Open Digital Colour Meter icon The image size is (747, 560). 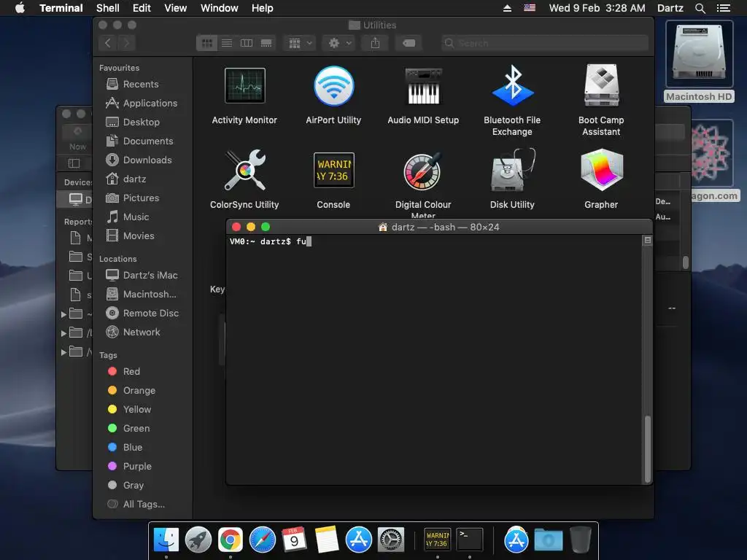[423, 170]
